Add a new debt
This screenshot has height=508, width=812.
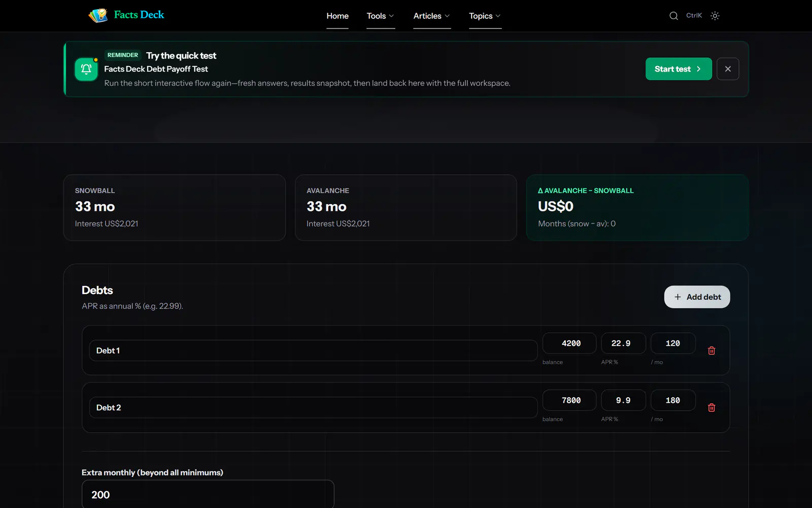point(697,297)
